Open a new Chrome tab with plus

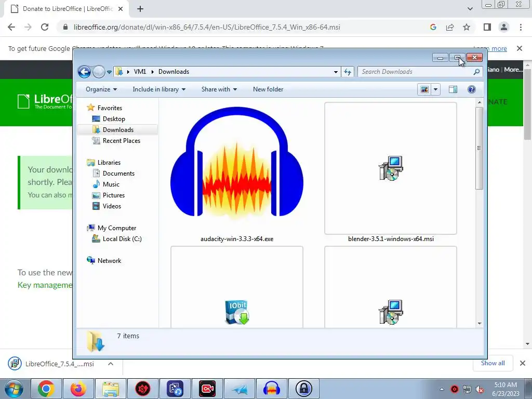140,9
